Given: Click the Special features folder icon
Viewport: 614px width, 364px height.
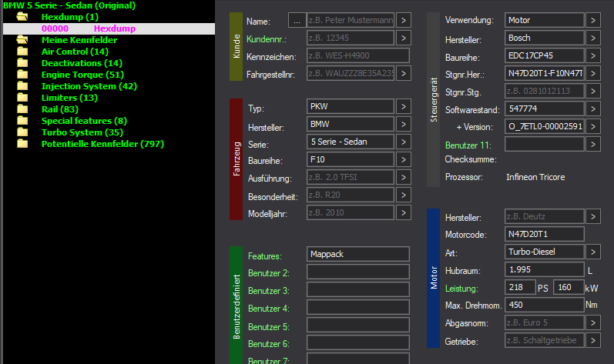Looking at the screenshot, I should pyautogui.click(x=22, y=121).
